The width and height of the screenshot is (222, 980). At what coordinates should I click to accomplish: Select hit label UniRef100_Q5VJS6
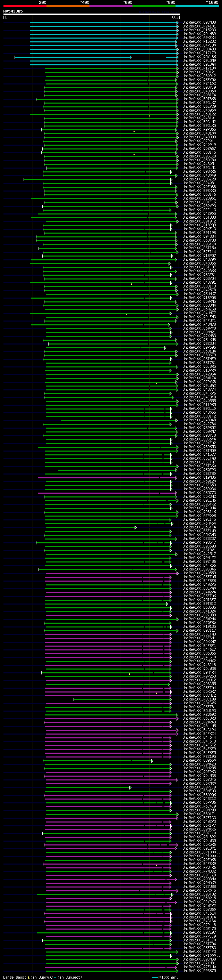coord(199,57)
